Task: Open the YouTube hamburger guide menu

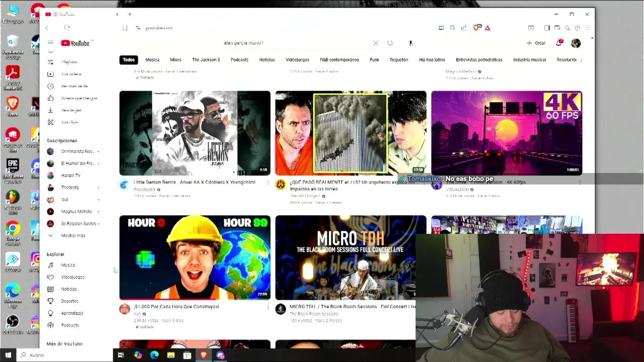Action: click(50, 43)
